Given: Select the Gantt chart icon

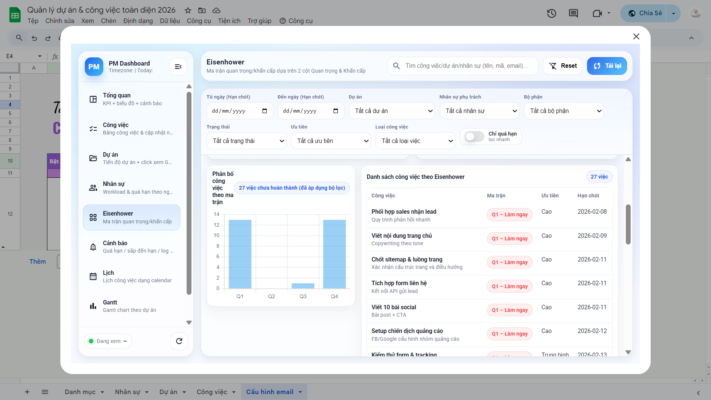Looking at the screenshot, I should pos(93,305).
